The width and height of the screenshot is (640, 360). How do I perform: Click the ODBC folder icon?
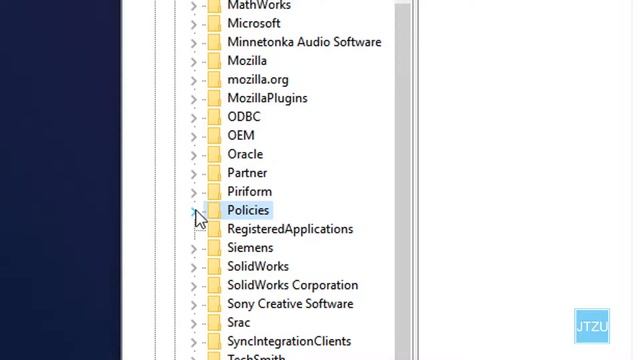[x=214, y=117]
